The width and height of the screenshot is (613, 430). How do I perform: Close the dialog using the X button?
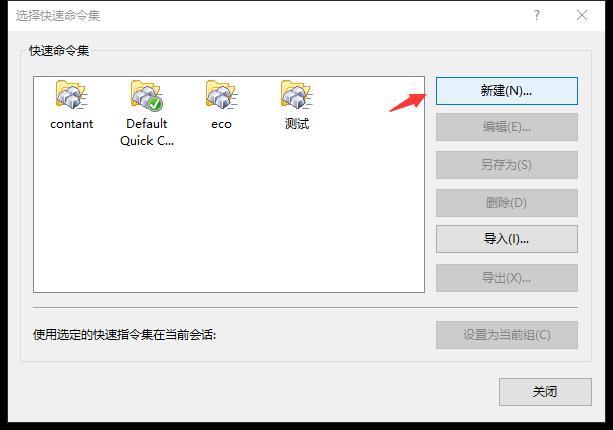point(582,15)
